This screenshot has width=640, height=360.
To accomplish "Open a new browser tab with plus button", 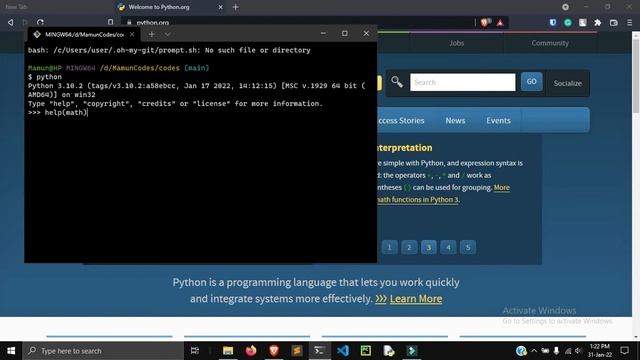I will point(236,7).
